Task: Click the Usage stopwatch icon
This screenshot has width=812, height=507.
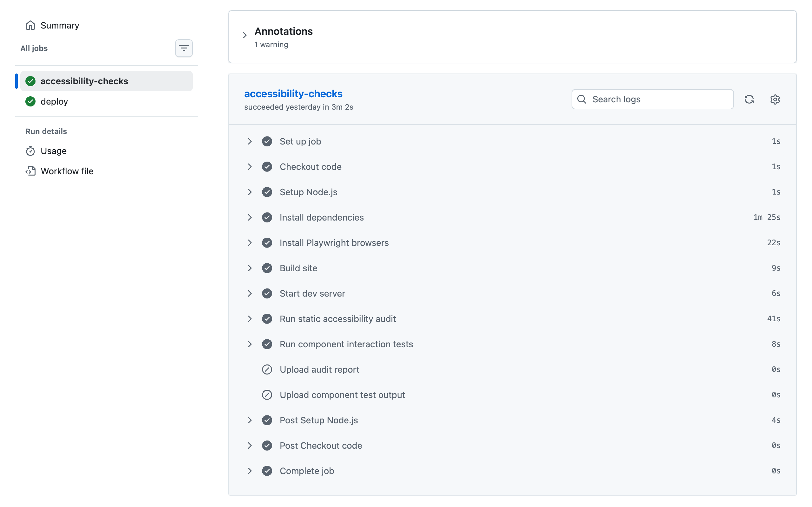Action: 30,151
